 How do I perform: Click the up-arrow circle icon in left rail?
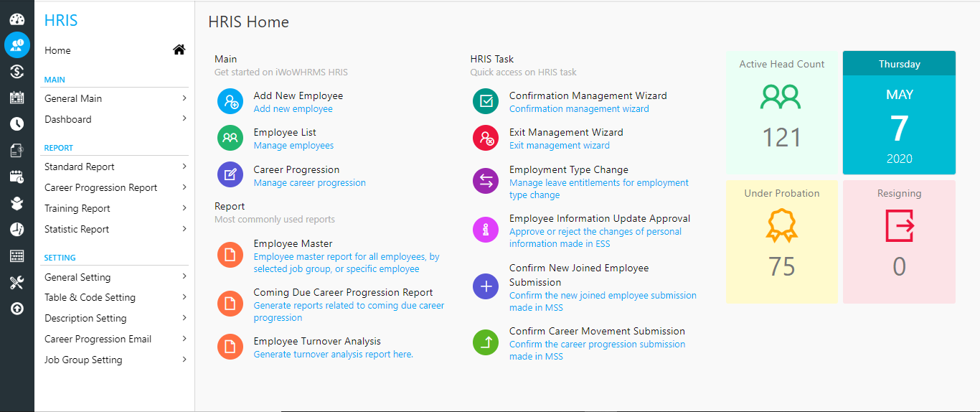pyautogui.click(x=17, y=309)
